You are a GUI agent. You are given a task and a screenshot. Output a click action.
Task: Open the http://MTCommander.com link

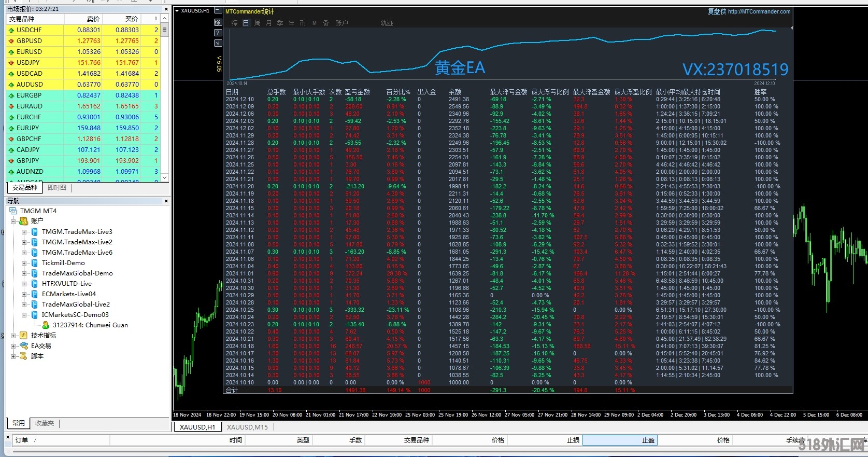pos(759,11)
